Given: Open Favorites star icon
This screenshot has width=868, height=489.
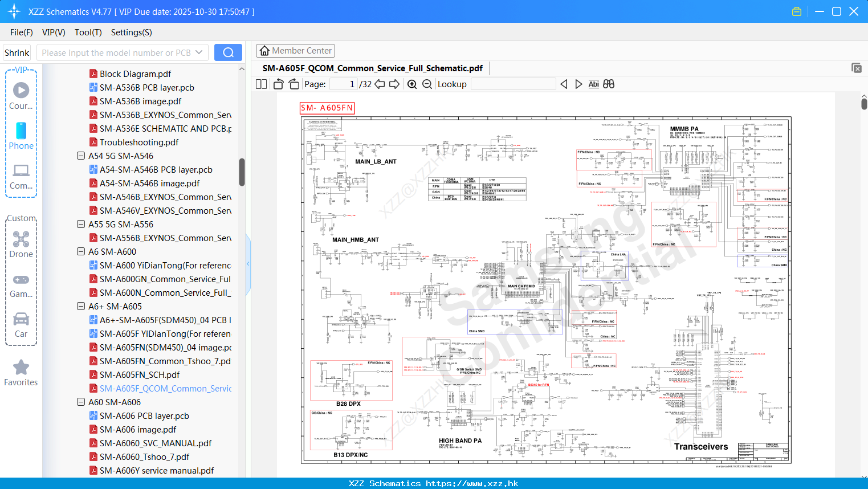Looking at the screenshot, I should tap(21, 373).
